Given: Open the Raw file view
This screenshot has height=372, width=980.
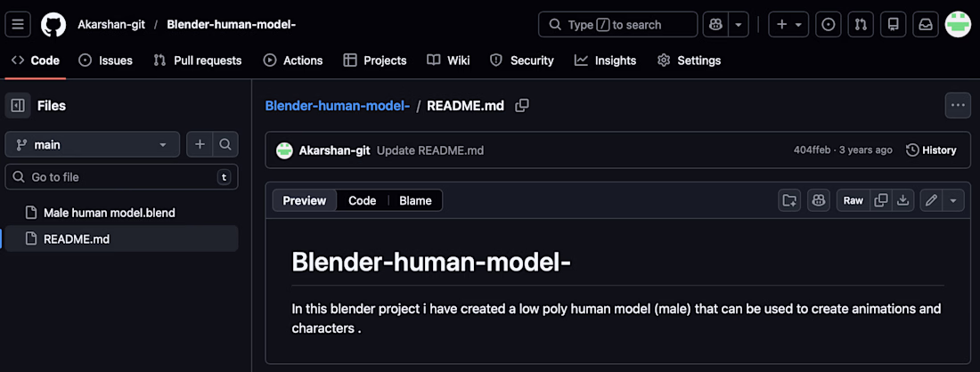Looking at the screenshot, I should (x=853, y=200).
